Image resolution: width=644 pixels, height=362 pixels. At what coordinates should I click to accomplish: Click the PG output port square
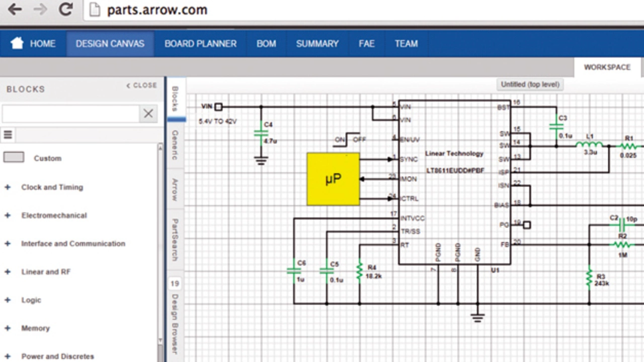click(x=527, y=225)
